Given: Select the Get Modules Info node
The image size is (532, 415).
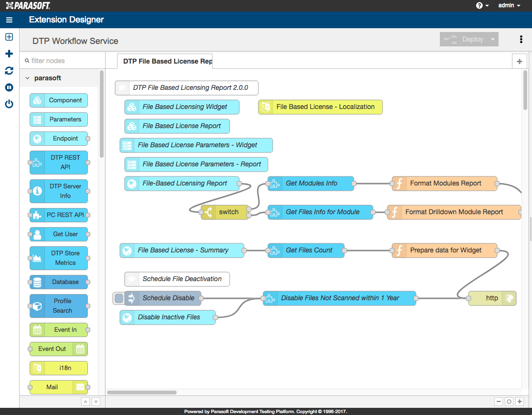Looking at the screenshot, I should coord(311,184).
